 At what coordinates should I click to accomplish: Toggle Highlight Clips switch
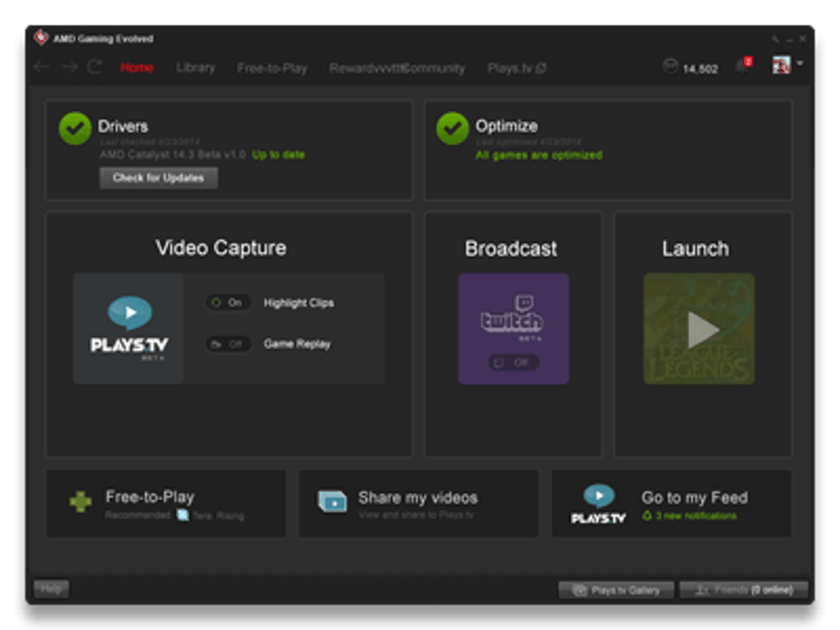227,303
